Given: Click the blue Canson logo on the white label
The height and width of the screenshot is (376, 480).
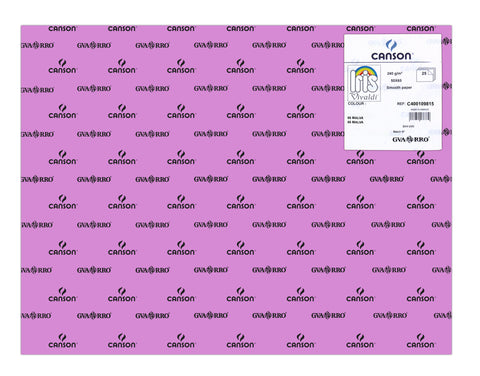Looking at the screenshot, I should [391, 50].
